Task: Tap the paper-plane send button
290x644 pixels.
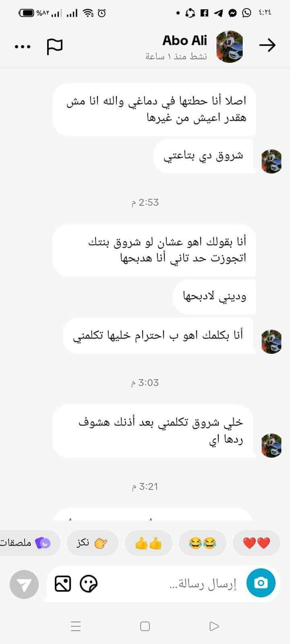Action: click(24, 585)
